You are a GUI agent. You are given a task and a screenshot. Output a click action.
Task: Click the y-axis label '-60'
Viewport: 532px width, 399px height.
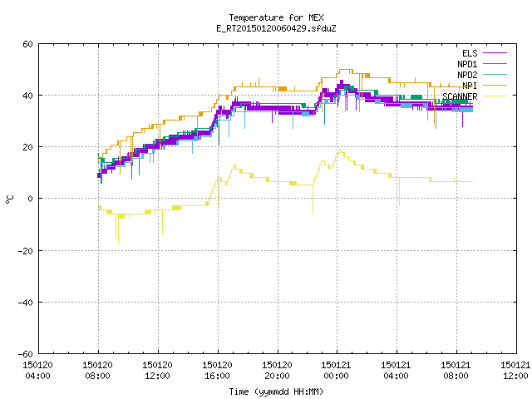click(x=26, y=354)
